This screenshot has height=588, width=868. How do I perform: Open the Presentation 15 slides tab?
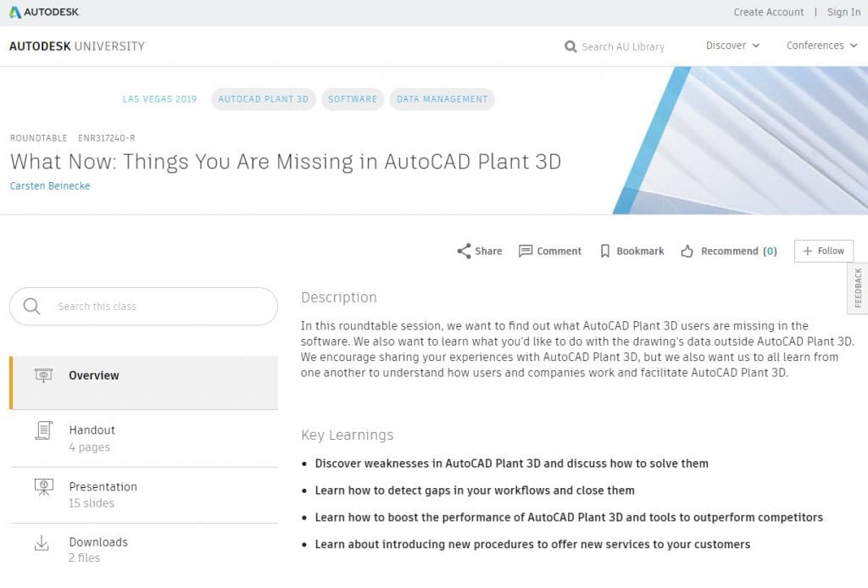pyautogui.click(x=103, y=494)
